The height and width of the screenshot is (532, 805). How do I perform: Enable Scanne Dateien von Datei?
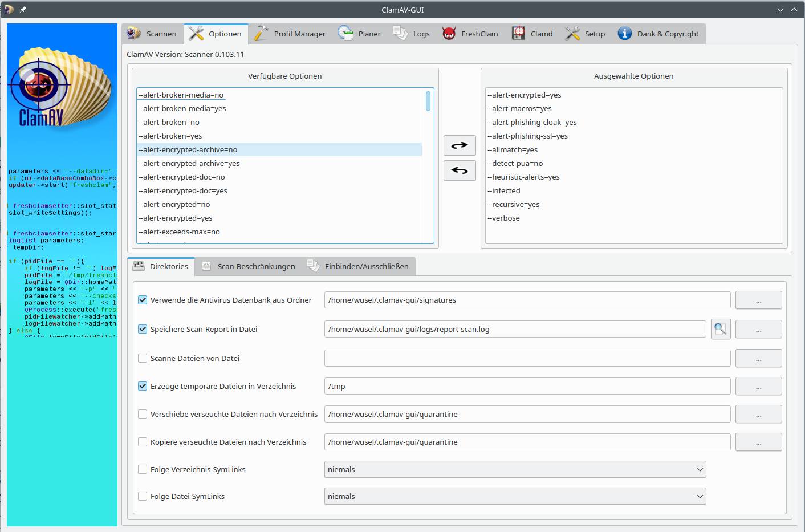click(x=142, y=358)
